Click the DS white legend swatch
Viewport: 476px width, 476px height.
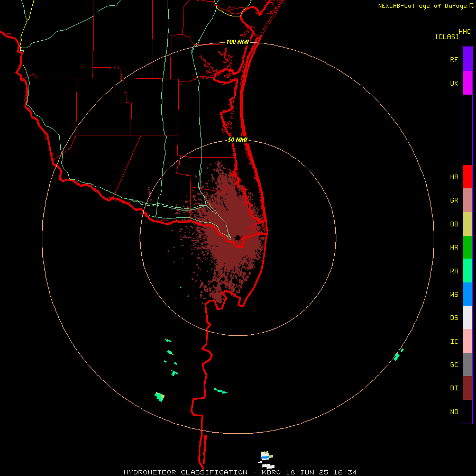(x=467, y=317)
